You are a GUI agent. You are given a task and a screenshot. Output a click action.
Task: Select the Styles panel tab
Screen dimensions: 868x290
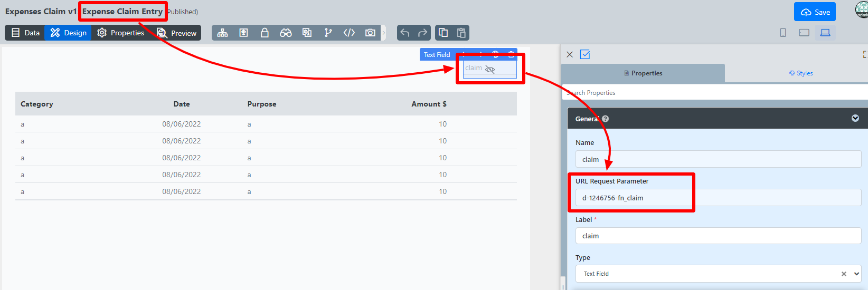tap(801, 73)
